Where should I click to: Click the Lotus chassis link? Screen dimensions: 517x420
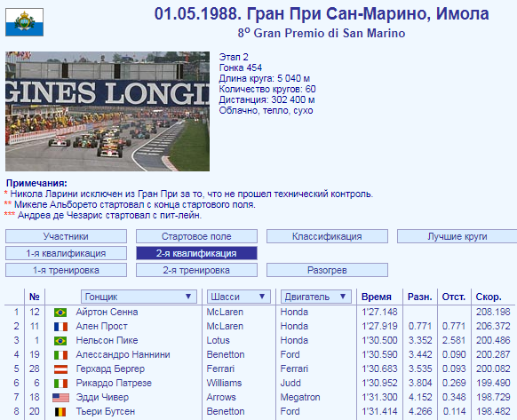(218, 340)
